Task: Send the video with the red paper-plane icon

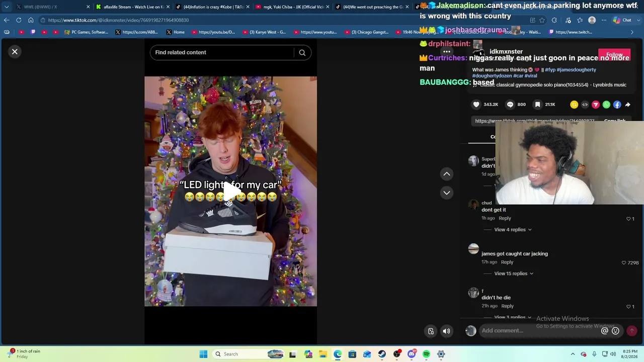Action: (x=596, y=105)
